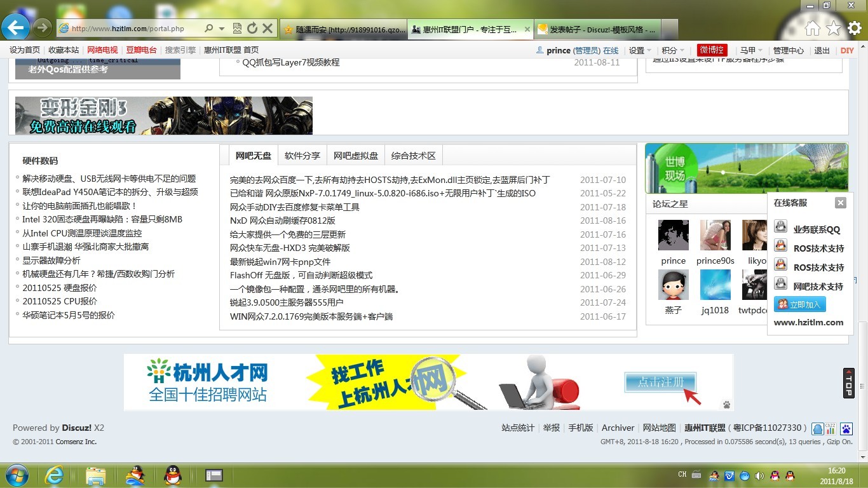Image resolution: width=868 pixels, height=488 pixels.
Task: Open the 变形金刚3 banner image
Action: (164, 116)
